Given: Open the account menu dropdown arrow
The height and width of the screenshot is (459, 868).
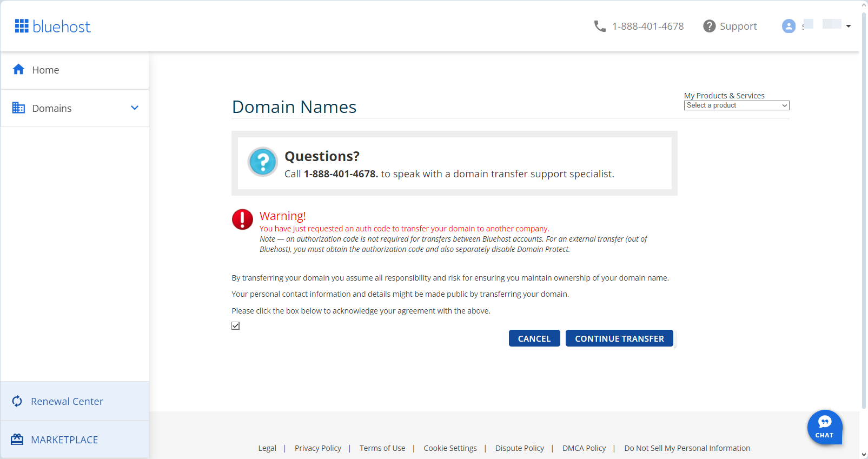Looking at the screenshot, I should click(849, 26).
